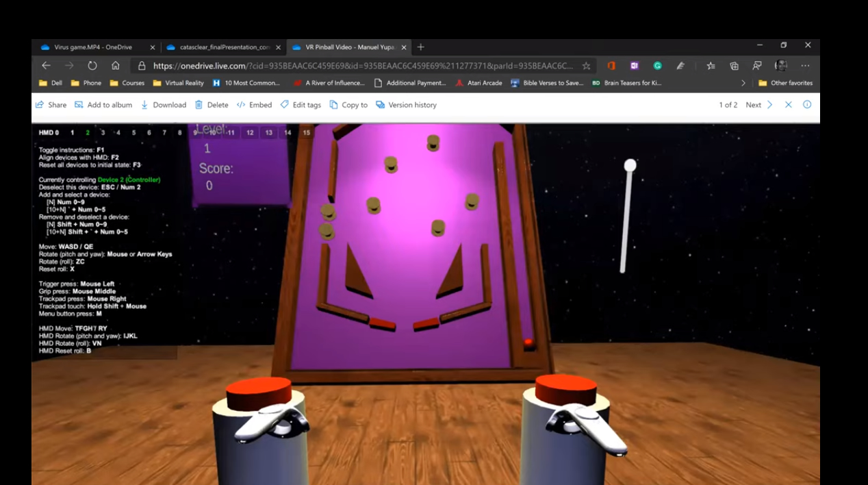Click Download in the OneDrive toolbar
868x485 pixels.
(x=164, y=105)
